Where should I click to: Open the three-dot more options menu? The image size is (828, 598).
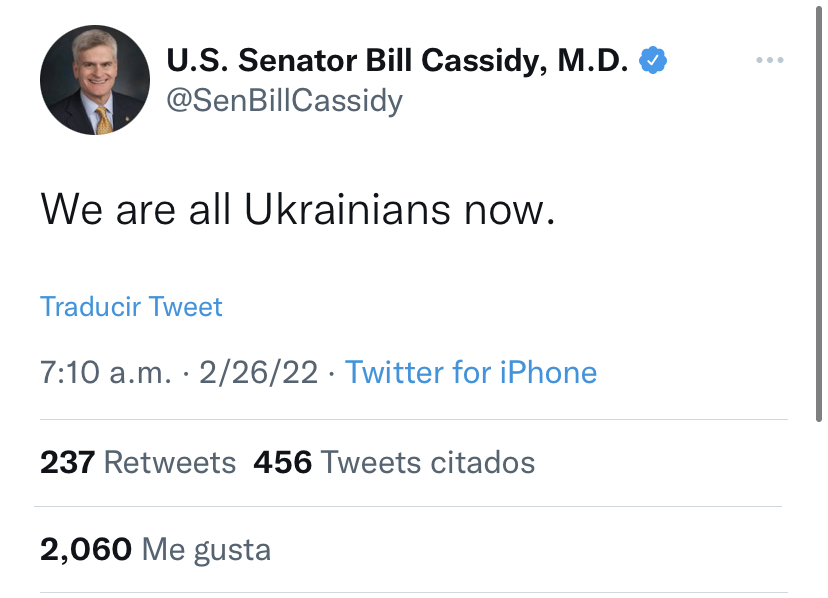coord(769,61)
